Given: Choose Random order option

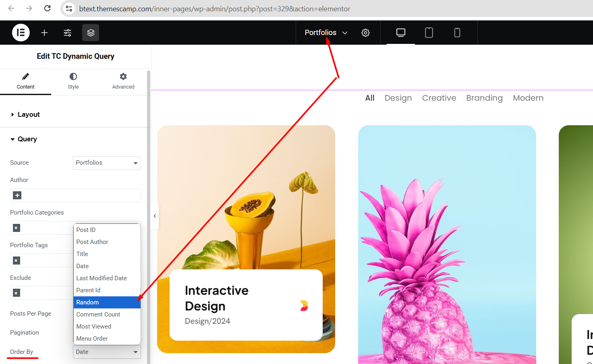Looking at the screenshot, I should pyautogui.click(x=107, y=302).
